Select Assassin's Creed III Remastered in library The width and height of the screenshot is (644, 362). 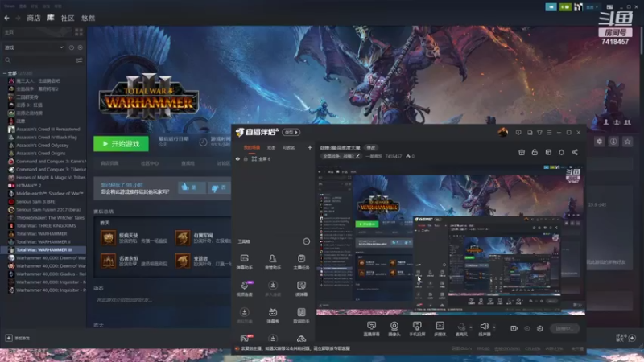pos(47,129)
